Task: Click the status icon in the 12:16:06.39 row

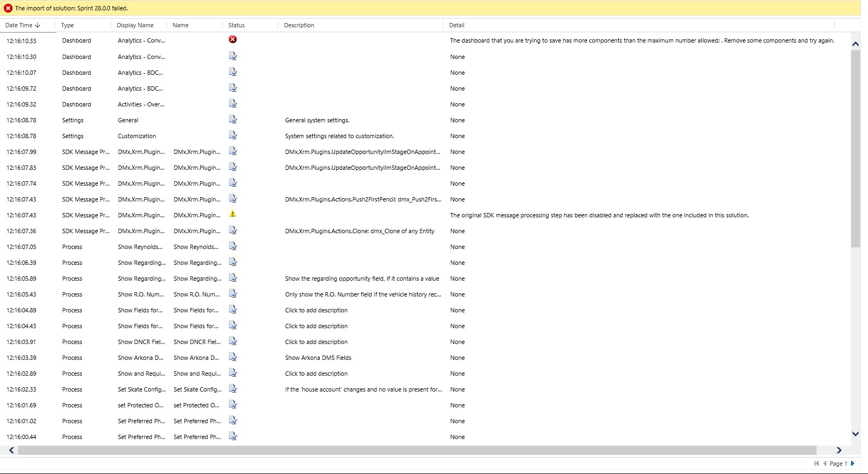Action: 233,262
